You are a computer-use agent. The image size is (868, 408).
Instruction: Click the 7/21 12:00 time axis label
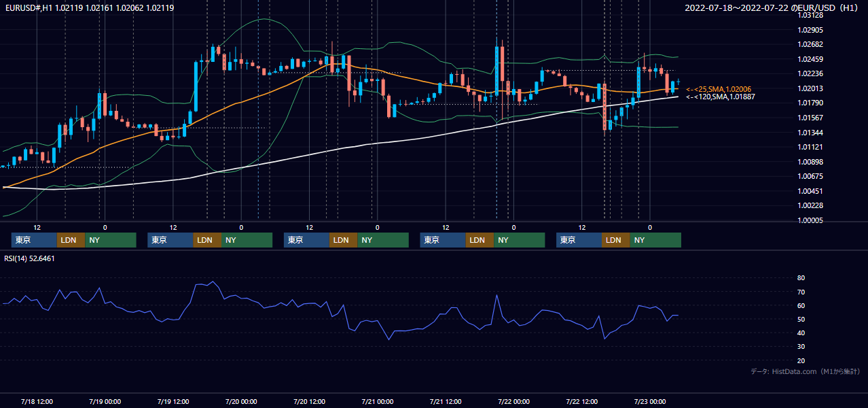(x=446, y=401)
